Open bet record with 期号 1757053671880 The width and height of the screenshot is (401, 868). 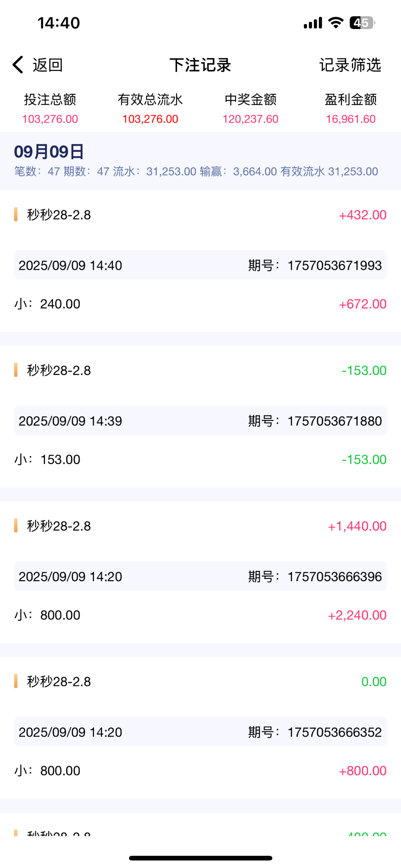click(x=200, y=421)
